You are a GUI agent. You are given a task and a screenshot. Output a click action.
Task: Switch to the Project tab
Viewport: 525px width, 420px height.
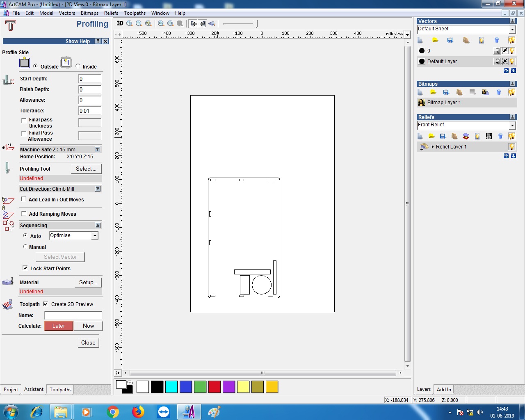(11, 390)
